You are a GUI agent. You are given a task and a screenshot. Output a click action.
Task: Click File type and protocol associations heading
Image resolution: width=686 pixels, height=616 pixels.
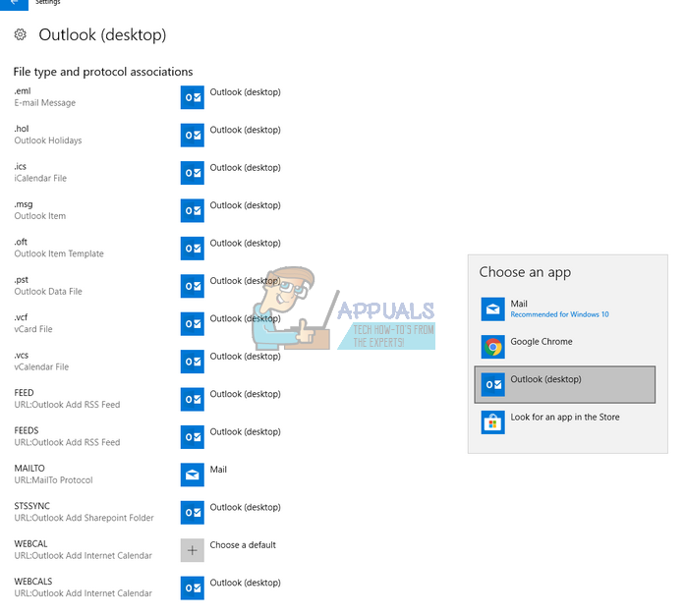click(103, 72)
